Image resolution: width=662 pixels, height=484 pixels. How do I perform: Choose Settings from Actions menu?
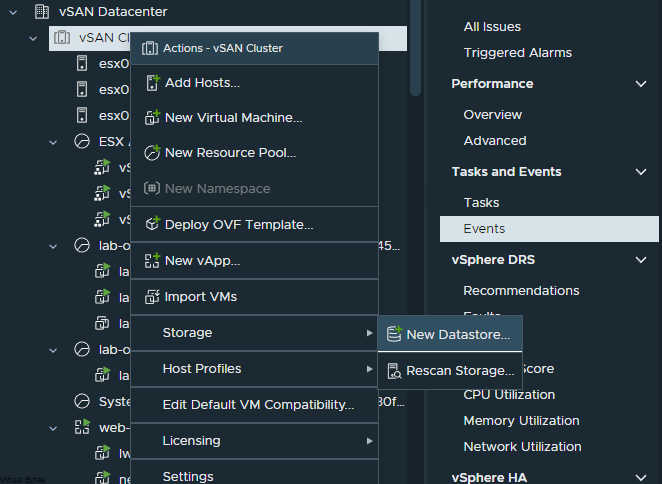[x=255, y=473]
